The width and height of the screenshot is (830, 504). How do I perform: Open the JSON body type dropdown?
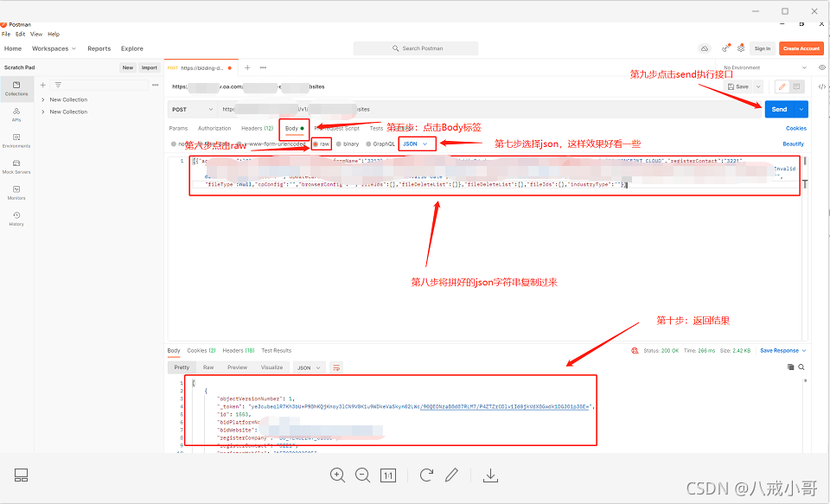point(416,144)
